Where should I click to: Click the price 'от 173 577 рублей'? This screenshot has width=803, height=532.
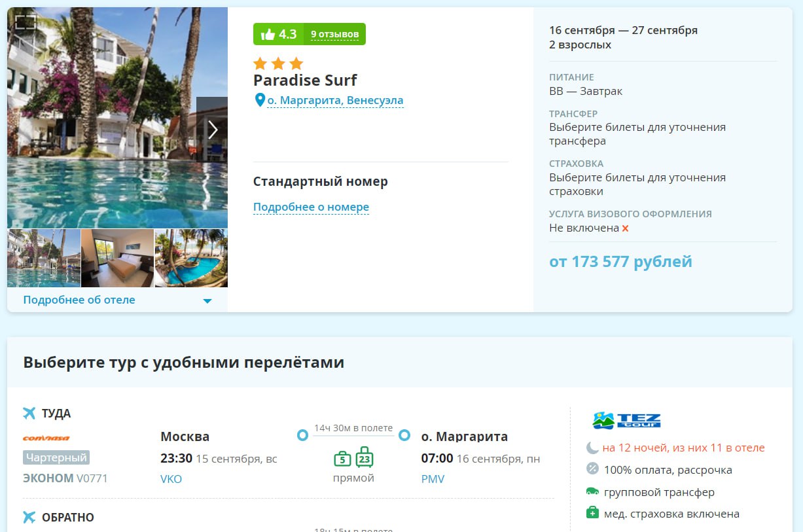point(620,262)
